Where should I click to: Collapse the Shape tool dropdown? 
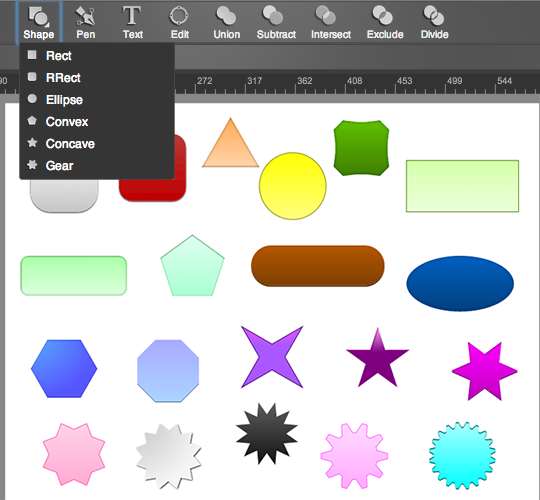39,22
